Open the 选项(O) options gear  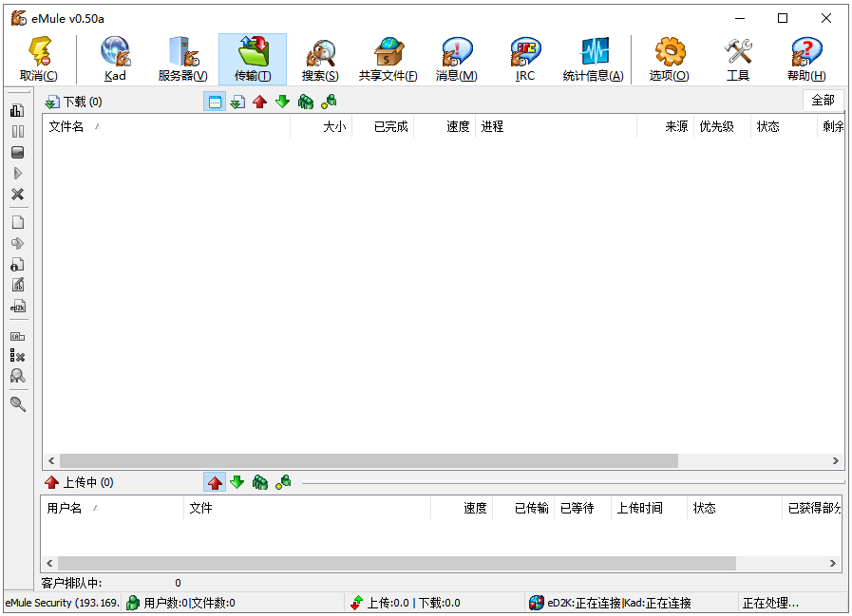pos(670,59)
